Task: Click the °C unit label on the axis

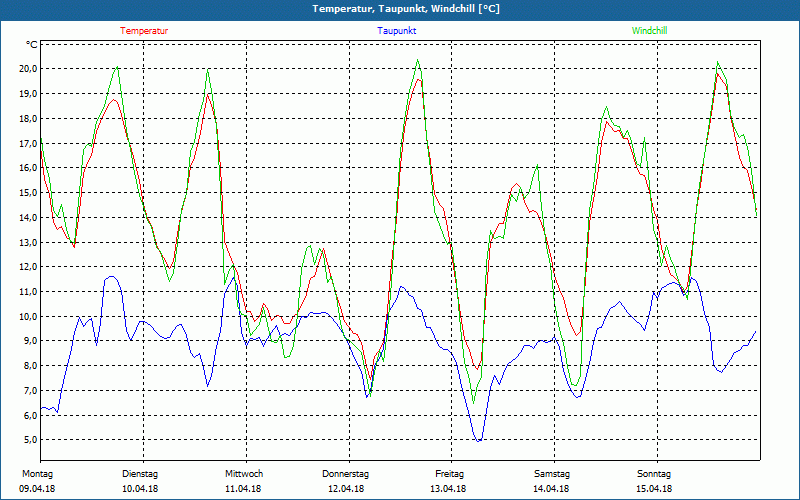Action: point(32,45)
